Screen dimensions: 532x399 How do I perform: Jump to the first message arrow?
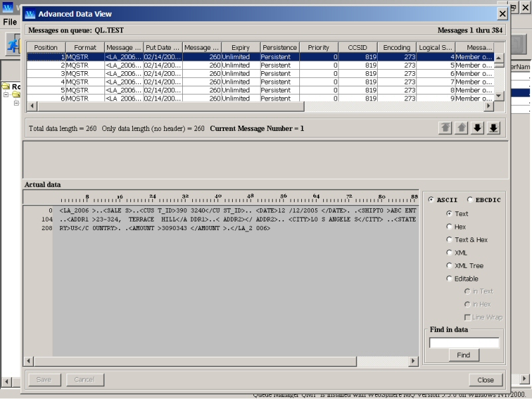point(445,128)
